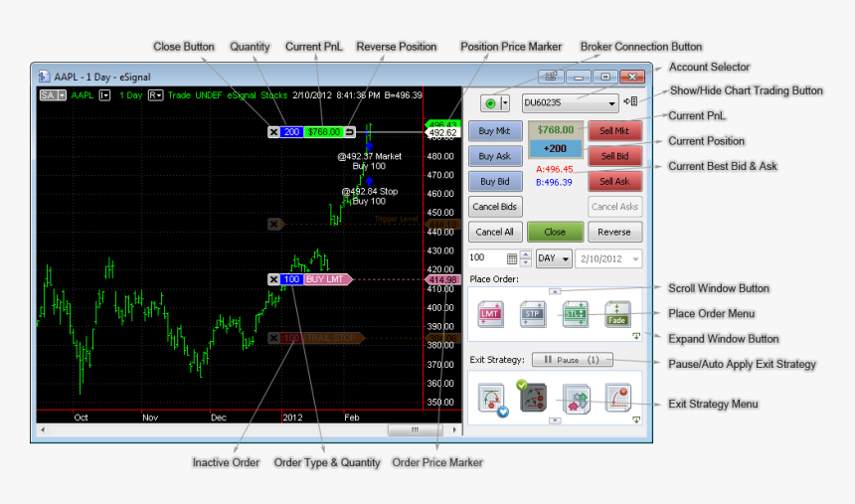Cancel the inactive TRAIL STOP order X

(273, 338)
